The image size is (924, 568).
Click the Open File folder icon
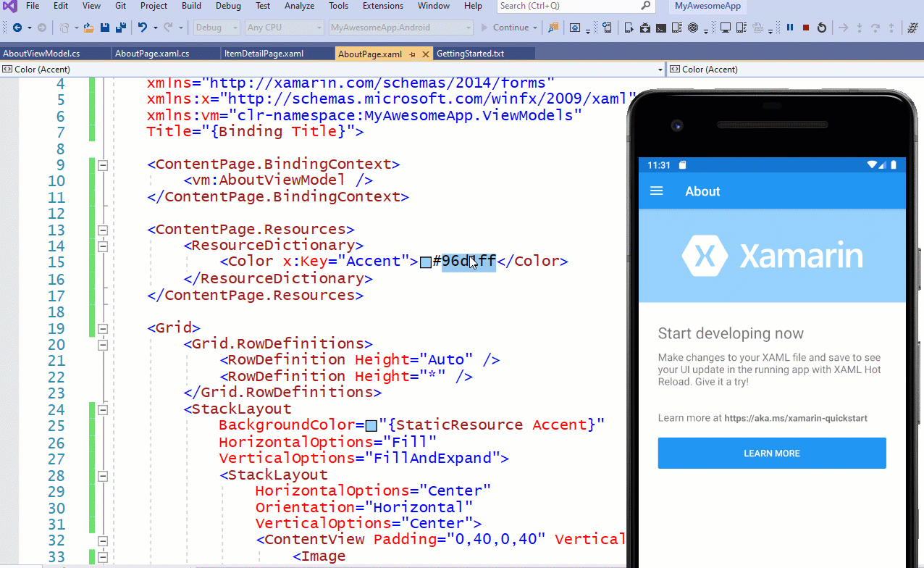[x=88, y=28]
